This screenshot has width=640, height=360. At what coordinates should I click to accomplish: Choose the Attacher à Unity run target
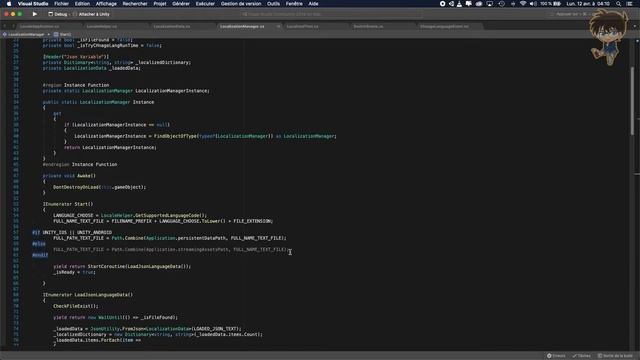click(91, 14)
